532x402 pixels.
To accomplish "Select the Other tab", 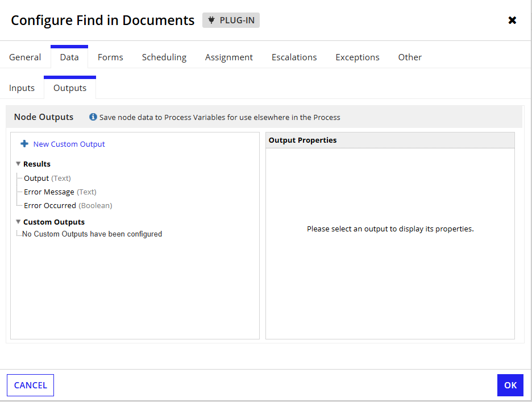I will (x=410, y=57).
